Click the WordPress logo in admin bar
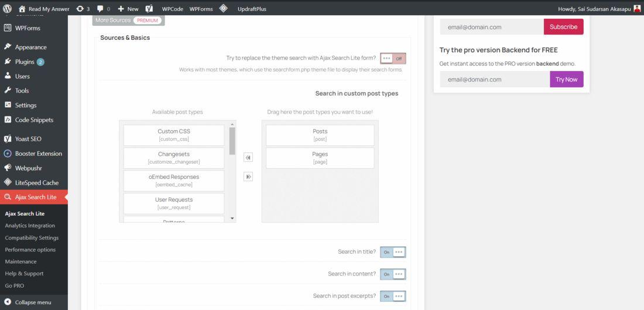 point(7,9)
